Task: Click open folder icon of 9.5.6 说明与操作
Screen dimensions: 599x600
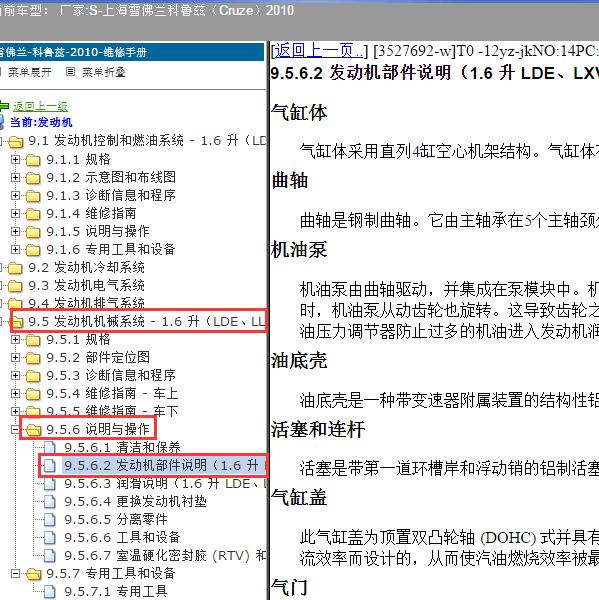Action: 34,430
